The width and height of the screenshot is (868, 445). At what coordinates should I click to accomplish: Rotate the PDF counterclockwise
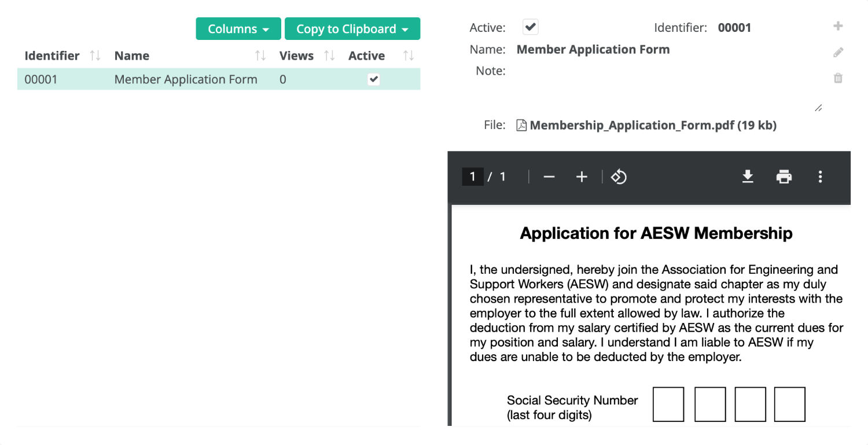point(619,176)
